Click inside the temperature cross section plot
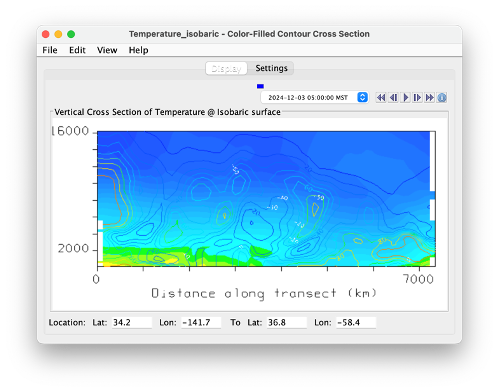Screen dimensions: 498x392 (266, 199)
